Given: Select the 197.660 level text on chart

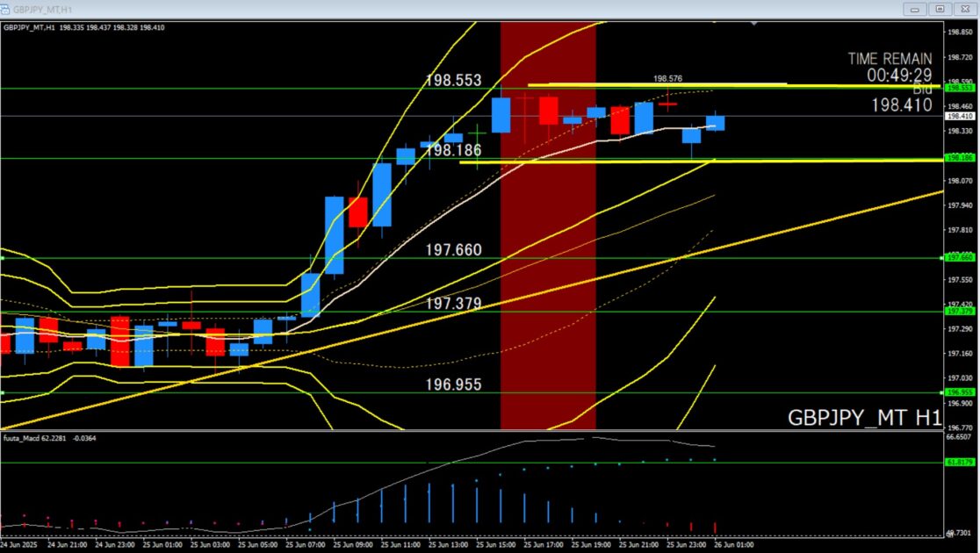Looking at the screenshot, I should click(x=453, y=250).
